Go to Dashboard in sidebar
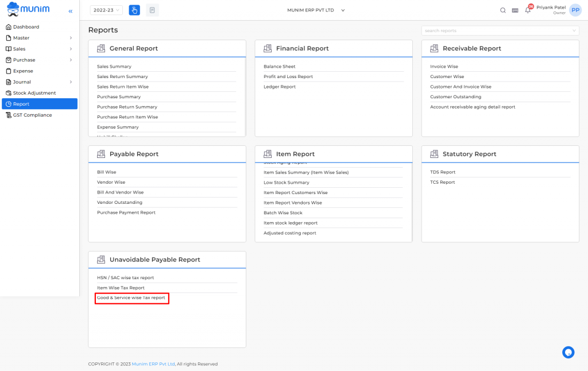Viewport: 588px width, 371px height. click(x=40, y=27)
